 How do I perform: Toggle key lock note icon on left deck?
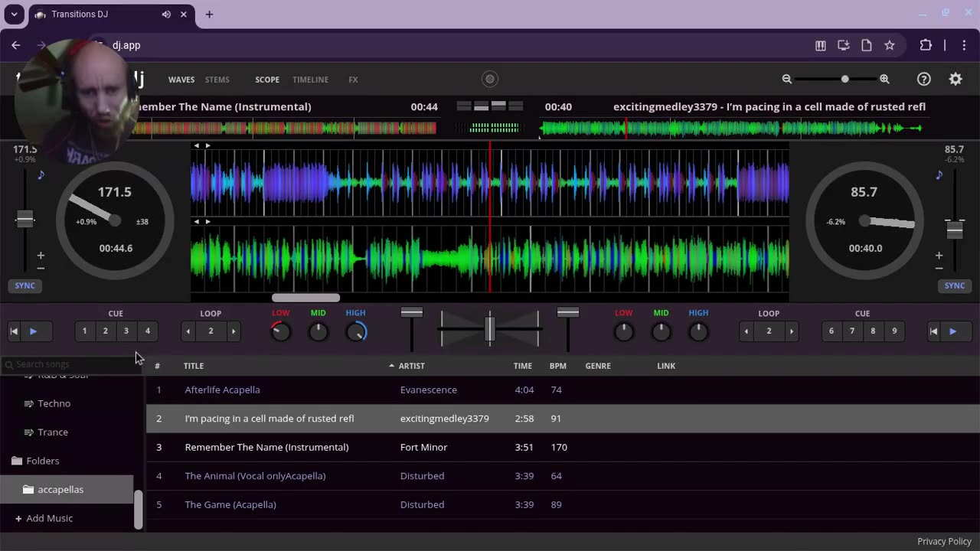(x=41, y=175)
